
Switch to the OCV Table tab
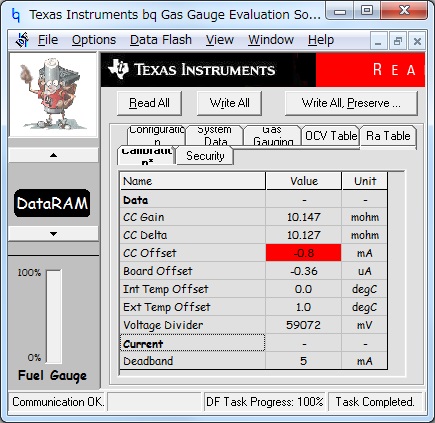(331, 136)
